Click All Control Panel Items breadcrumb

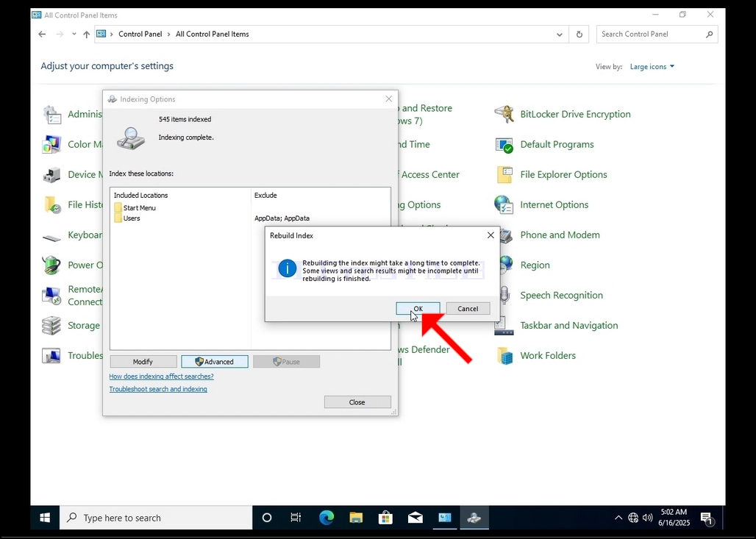pyautogui.click(x=212, y=35)
